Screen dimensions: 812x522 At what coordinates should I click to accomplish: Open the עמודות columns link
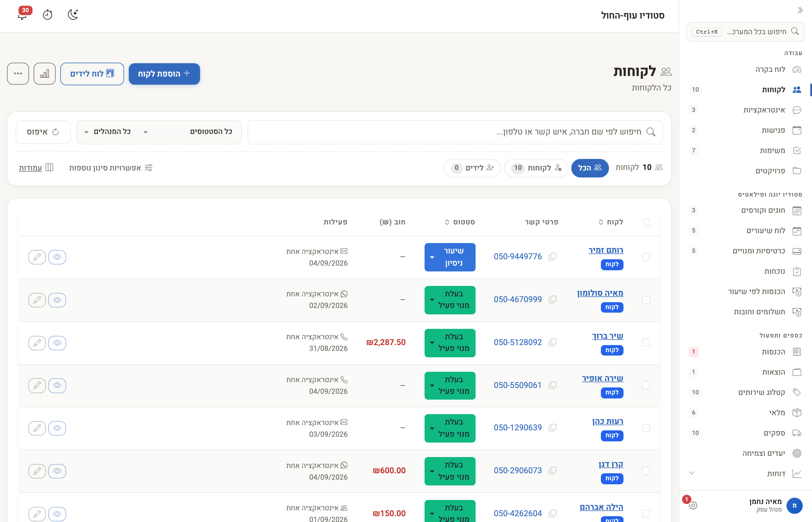36,168
